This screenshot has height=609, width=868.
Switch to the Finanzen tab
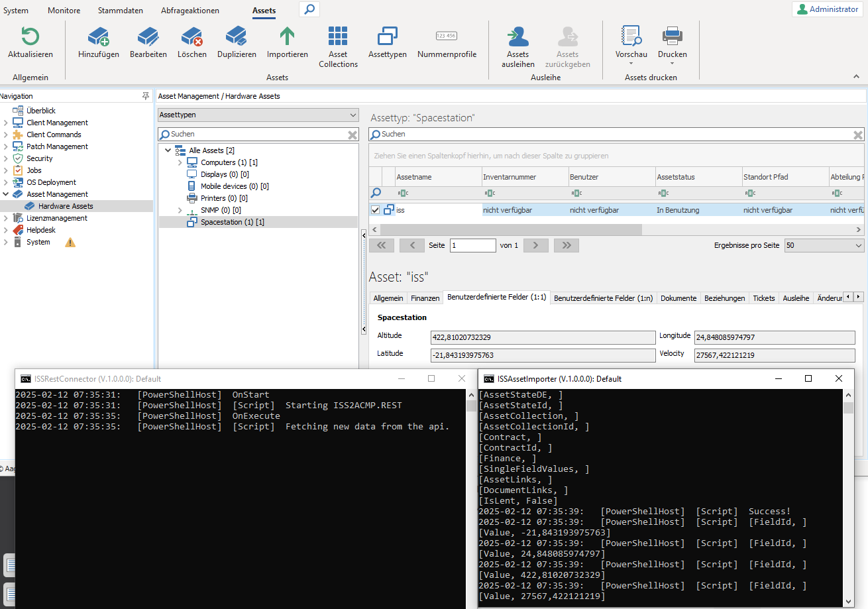425,298
